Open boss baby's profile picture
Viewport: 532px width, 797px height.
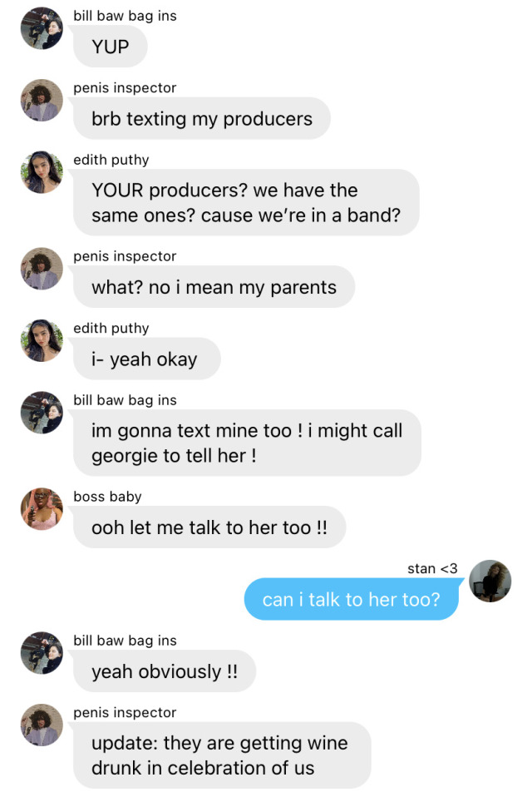coord(42,509)
